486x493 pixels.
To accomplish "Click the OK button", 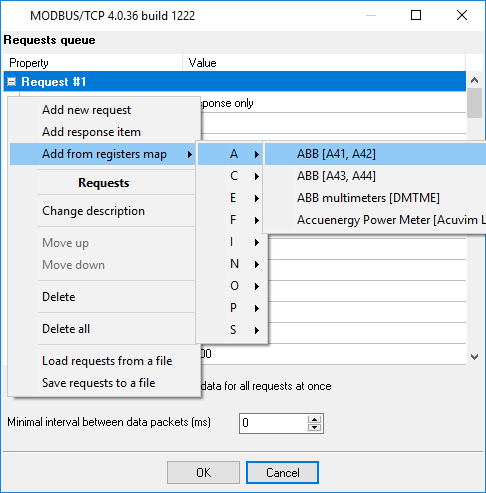I will pyautogui.click(x=203, y=473).
